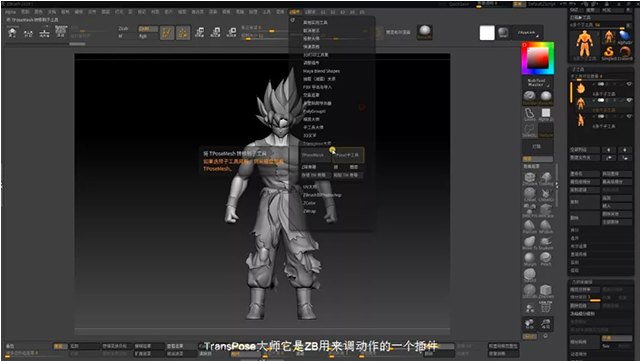Viewport: 640px width, 361px height.
Task: Open the material thumbnail beside Standard brush
Action: tap(546, 97)
